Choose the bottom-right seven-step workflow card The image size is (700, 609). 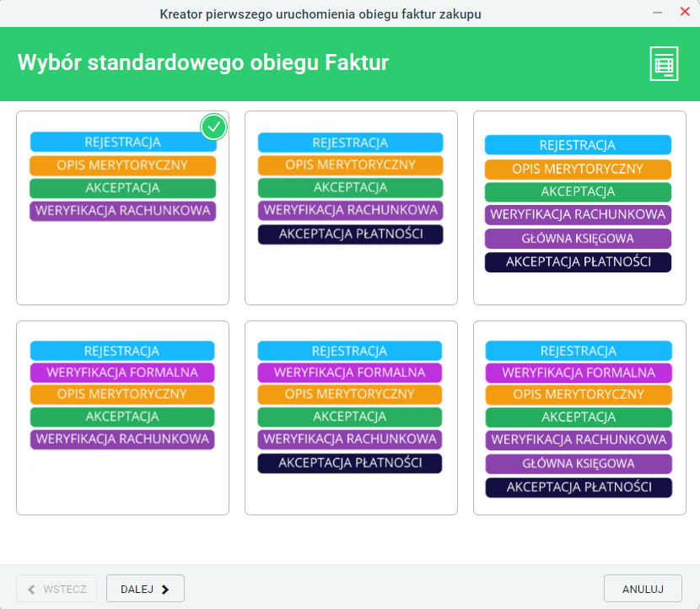point(579,418)
